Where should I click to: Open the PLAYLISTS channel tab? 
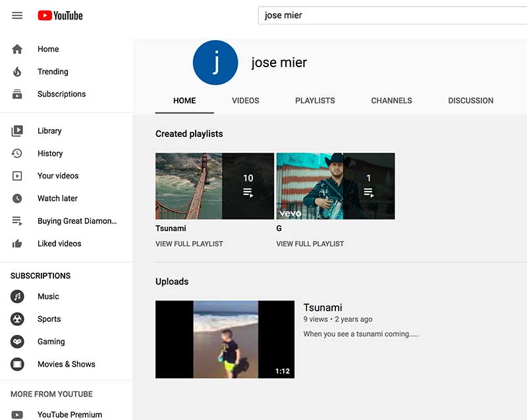[315, 101]
